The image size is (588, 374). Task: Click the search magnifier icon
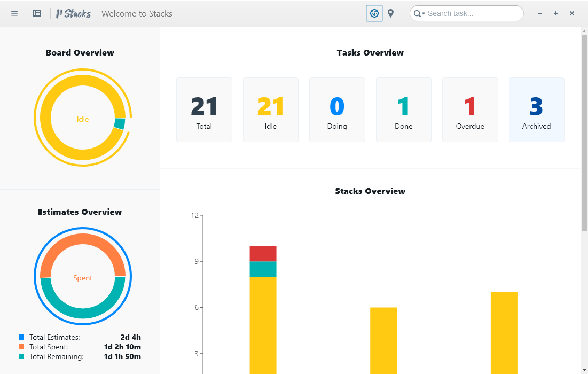point(417,14)
